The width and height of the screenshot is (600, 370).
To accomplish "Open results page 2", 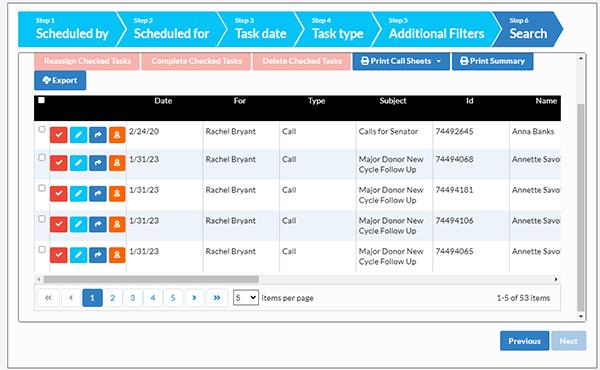I will [112, 298].
